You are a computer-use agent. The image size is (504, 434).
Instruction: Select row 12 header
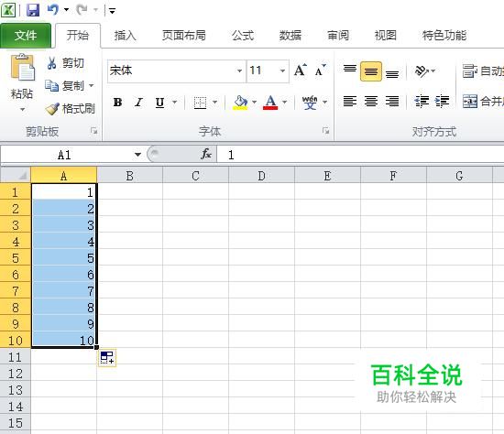coord(16,374)
